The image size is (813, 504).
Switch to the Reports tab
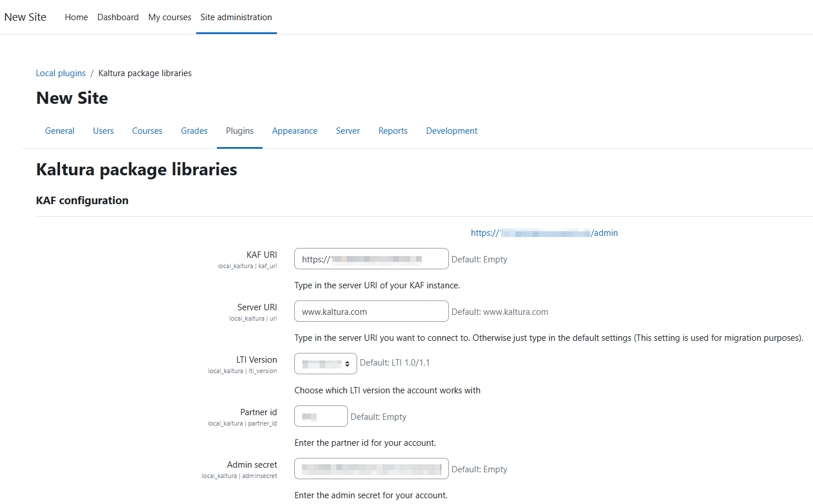[x=393, y=131]
